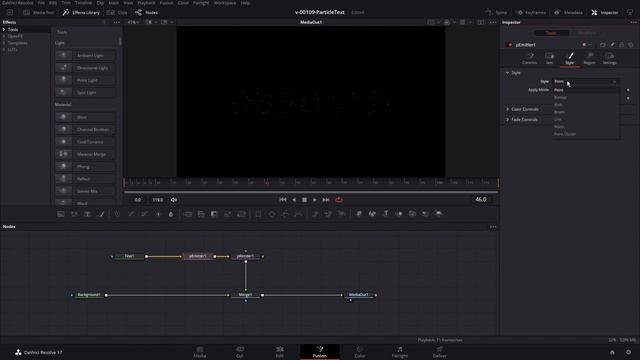Switch to Controls tab in Inspector

click(x=530, y=58)
